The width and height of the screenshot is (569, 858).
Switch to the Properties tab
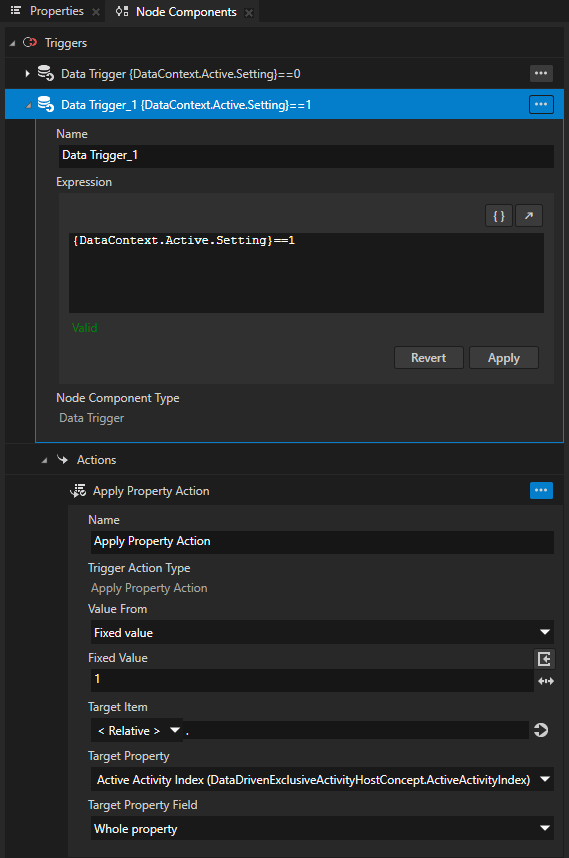[x=56, y=11]
